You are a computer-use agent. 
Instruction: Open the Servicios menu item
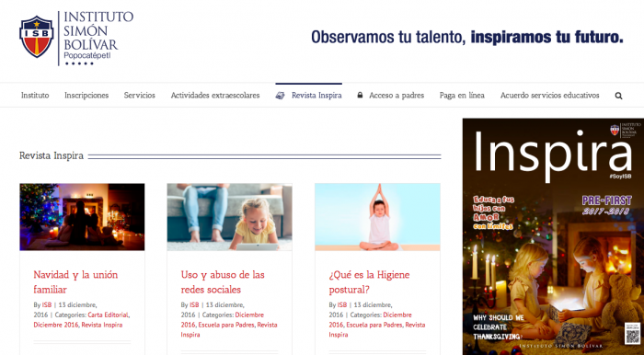(140, 96)
